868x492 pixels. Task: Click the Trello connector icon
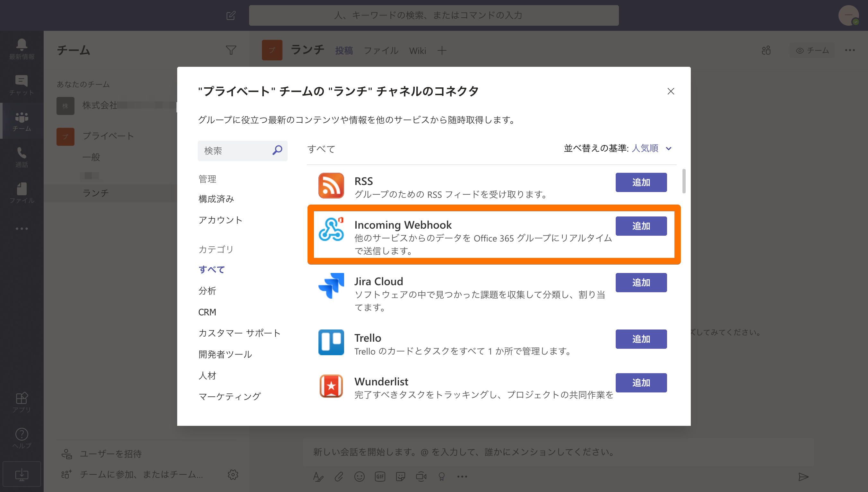tap(331, 342)
